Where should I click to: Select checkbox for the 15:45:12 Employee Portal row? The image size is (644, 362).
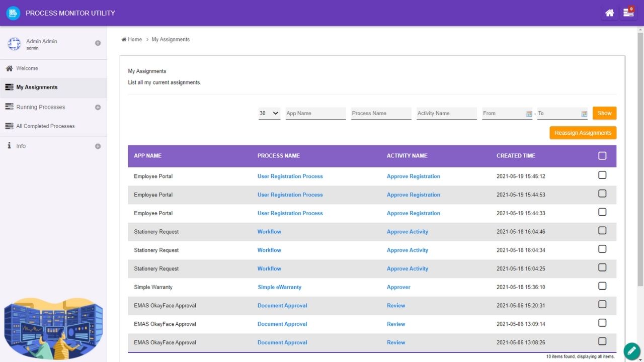pos(602,175)
